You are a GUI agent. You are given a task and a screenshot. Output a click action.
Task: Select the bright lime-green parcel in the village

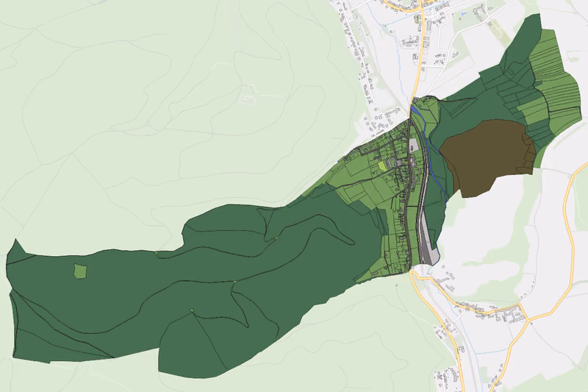click(x=382, y=165)
